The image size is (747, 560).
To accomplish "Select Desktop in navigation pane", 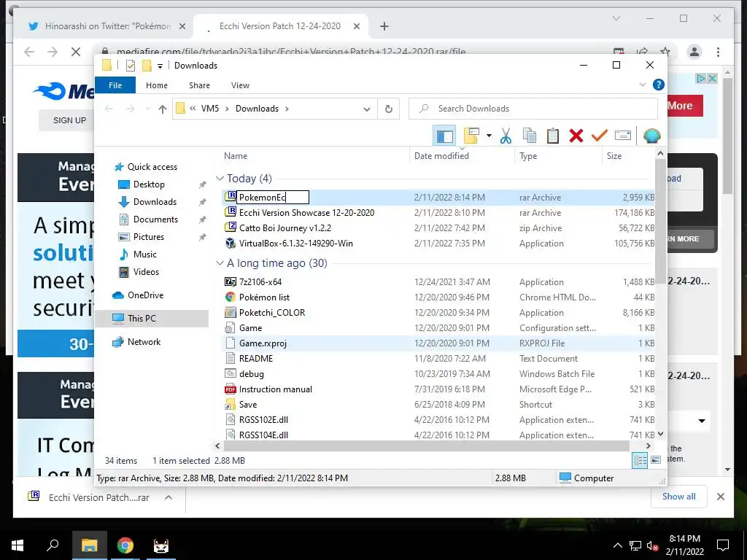I will click(x=149, y=184).
